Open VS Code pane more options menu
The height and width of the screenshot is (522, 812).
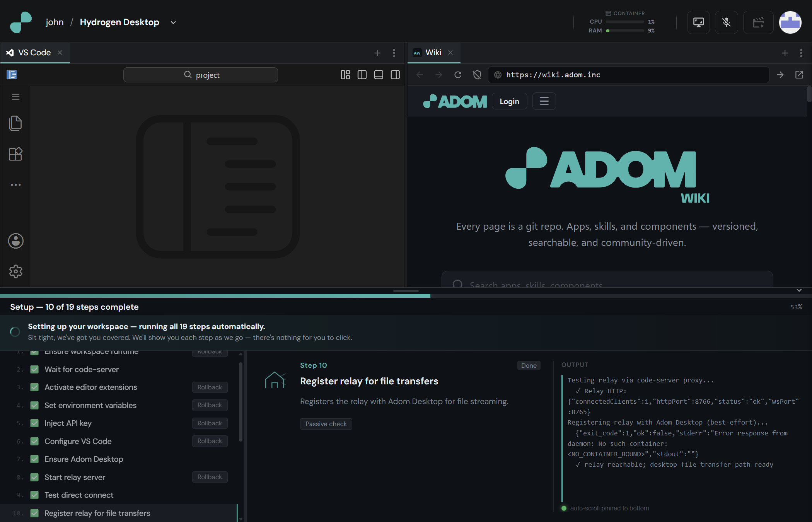pos(394,53)
